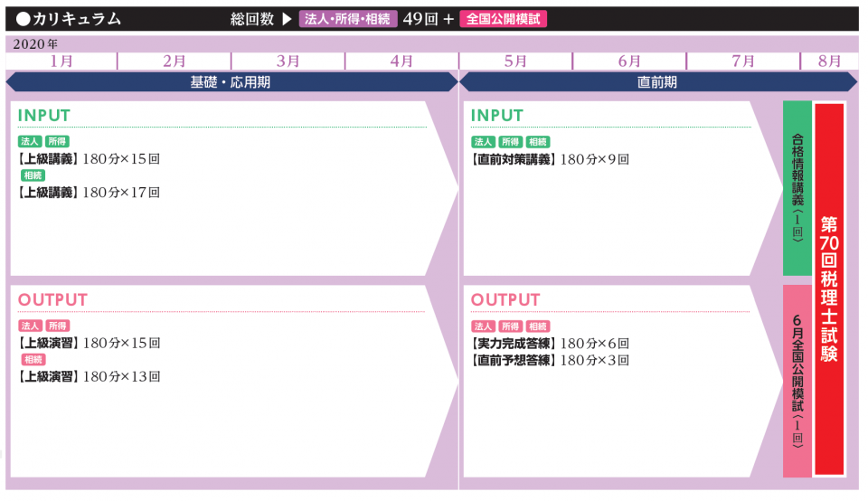The width and height of the screenshot is (868, 501).
Task: Select the 4月 month column
Action: pos(401,61)
